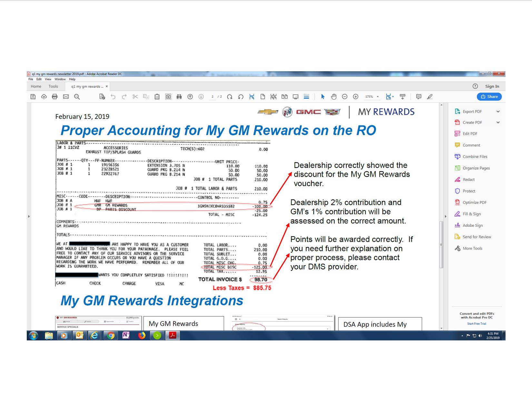Image resolution: width=532 pixels, height=411 pixels.
Task: Open the Window menu
Action: click(60, 79)
